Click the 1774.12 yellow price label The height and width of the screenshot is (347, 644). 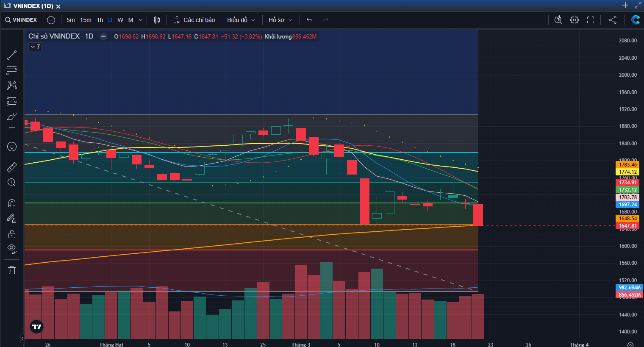(x=627, y=172)
